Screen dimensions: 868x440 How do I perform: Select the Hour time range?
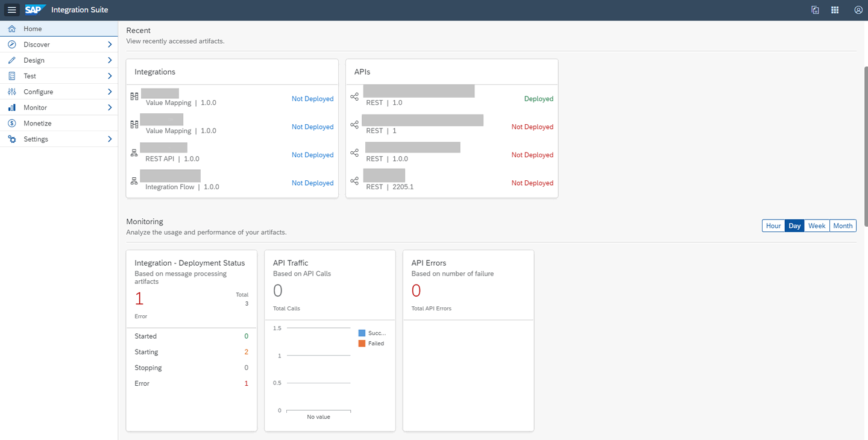point(773,225)
